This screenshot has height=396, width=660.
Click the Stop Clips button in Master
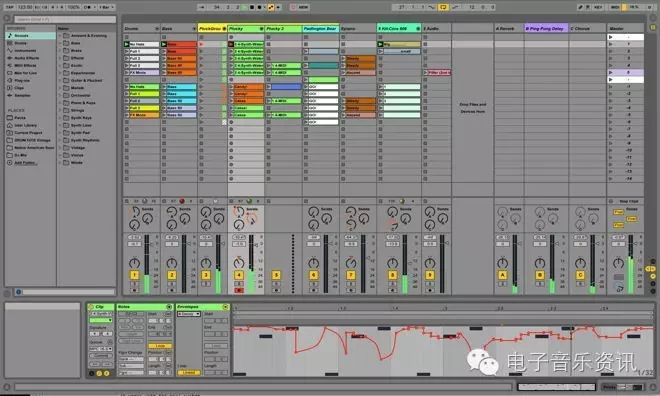coord(628,202)
